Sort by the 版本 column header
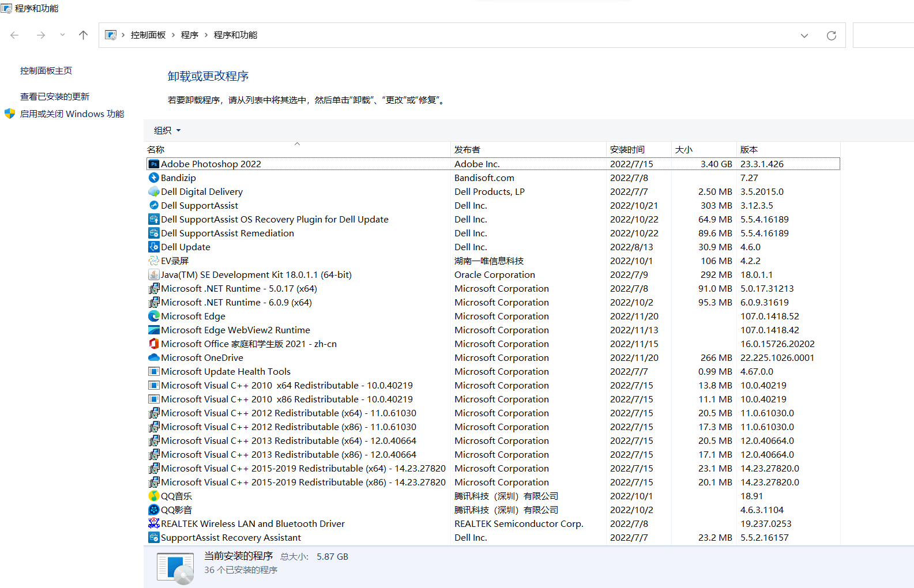 point(788,149)
